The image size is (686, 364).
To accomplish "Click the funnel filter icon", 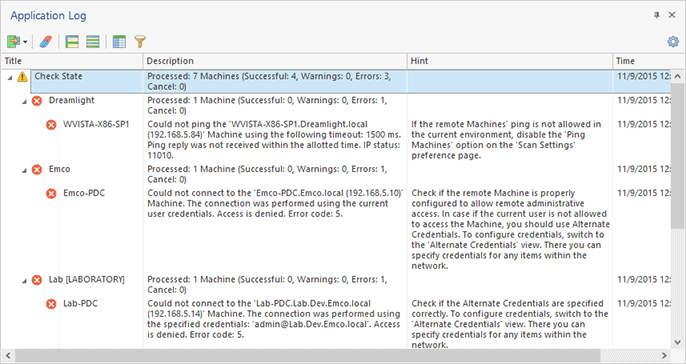I will pos(140,42).
